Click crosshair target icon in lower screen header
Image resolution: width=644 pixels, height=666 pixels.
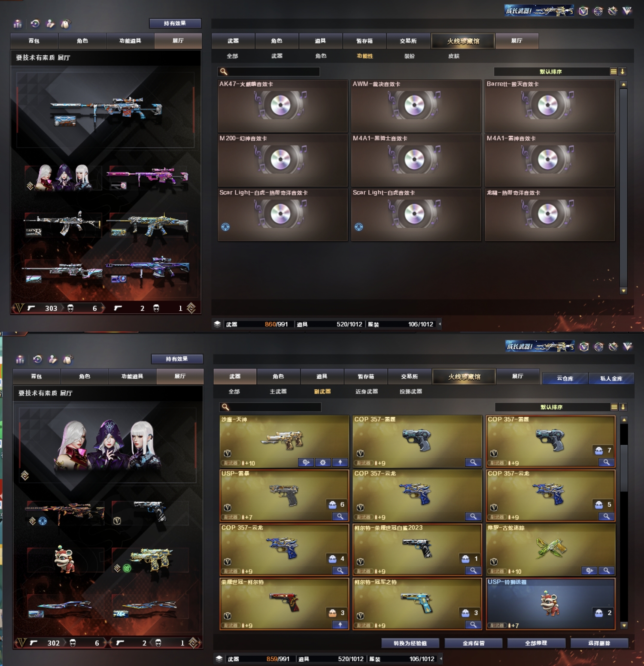point(598,347)
